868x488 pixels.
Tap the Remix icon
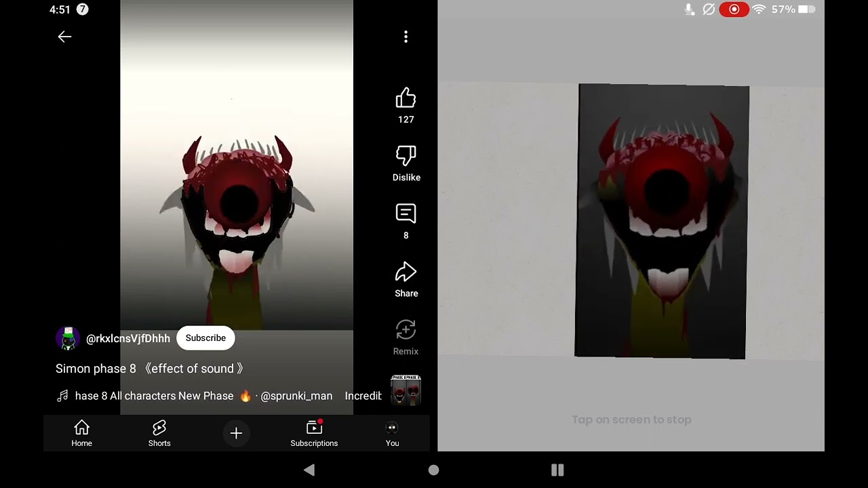point(406,330)
